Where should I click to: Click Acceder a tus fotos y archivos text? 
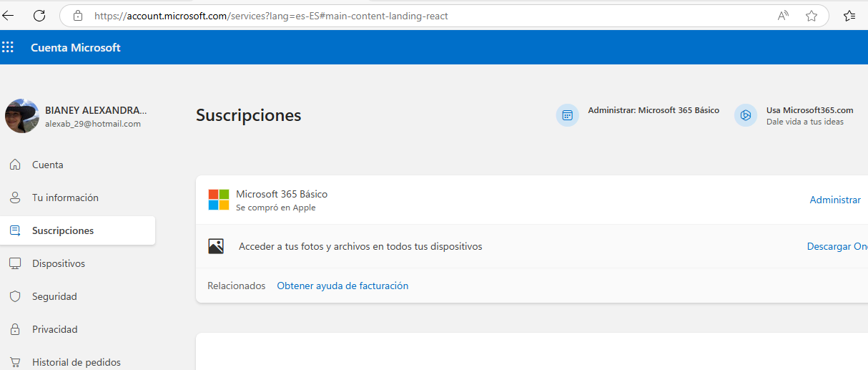click(360, 246)
